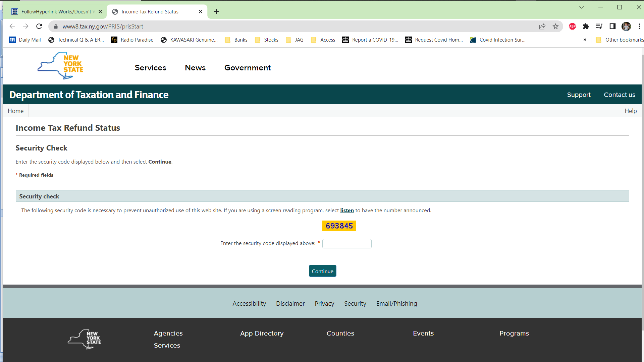Expand hidden bookmarks overflow chevron

pos(585,40)
